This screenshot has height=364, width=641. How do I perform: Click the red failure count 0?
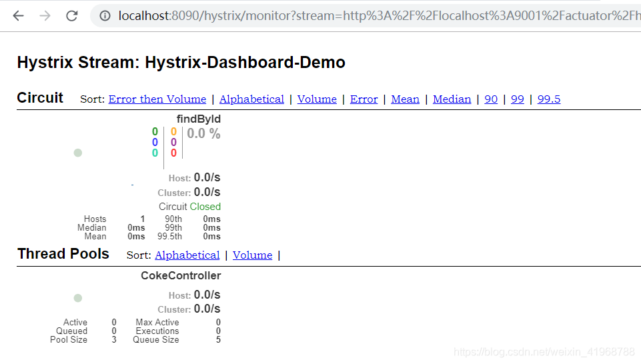[x=173, y=153]
